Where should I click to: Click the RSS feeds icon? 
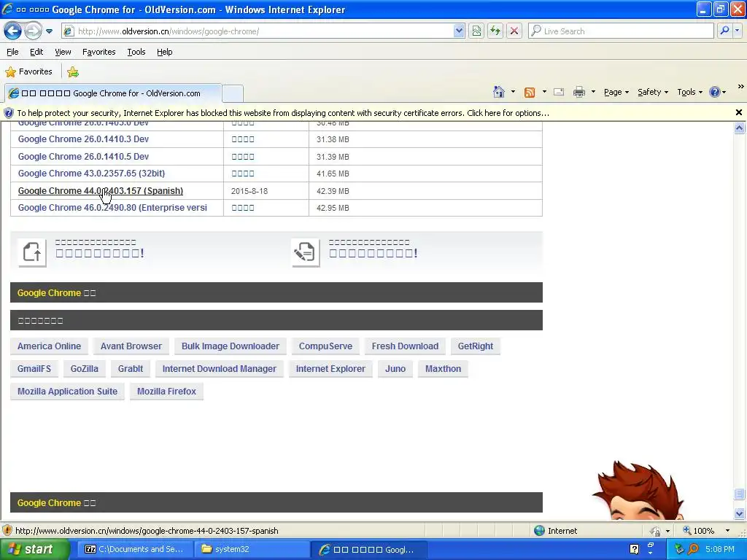[x=530, y=93]
